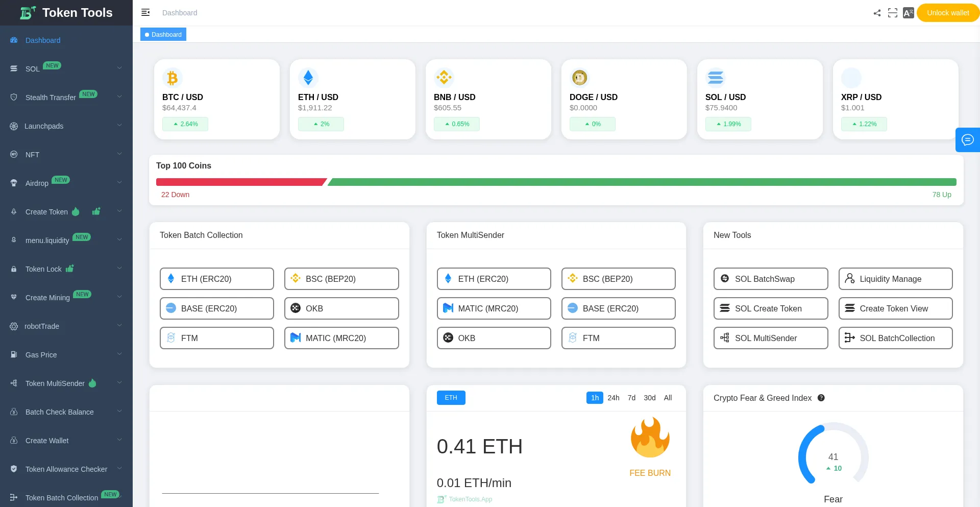Click the Ethereum coin icon

coord(308,78)
